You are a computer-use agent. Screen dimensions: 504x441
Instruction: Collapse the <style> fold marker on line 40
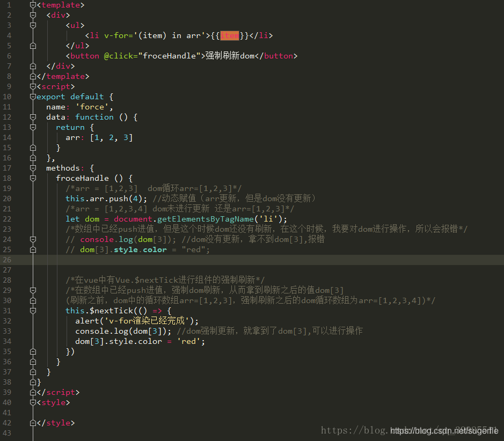(33, 402)
